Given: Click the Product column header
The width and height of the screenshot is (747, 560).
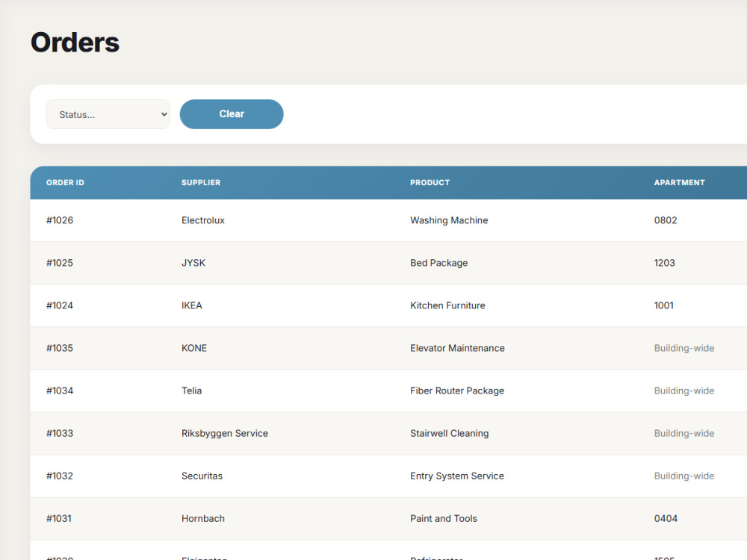Looking at the screenshot, I should 430,182.
